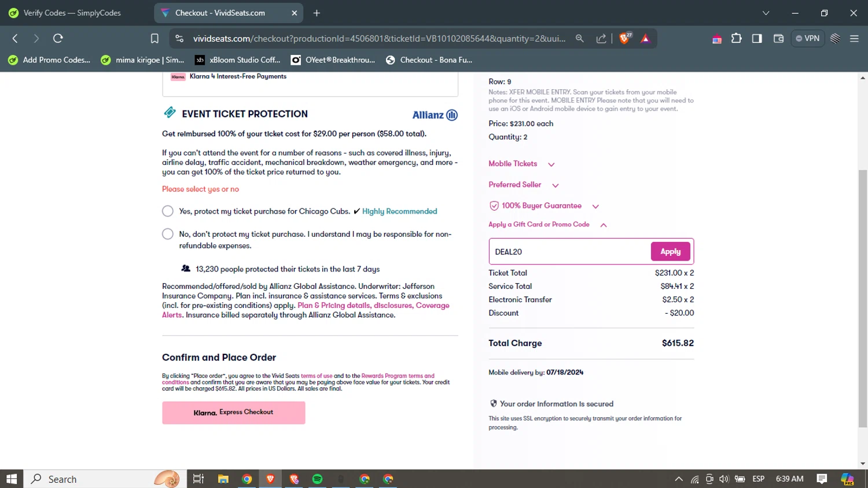Open the Windows Start menu

point(12,479)
